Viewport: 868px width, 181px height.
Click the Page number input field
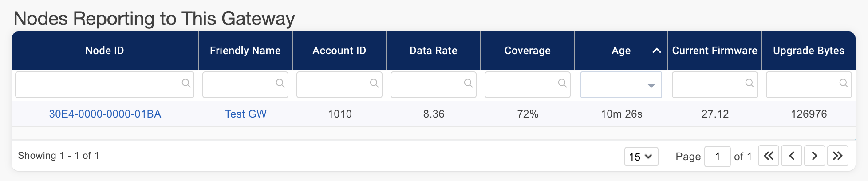(717, 157)
